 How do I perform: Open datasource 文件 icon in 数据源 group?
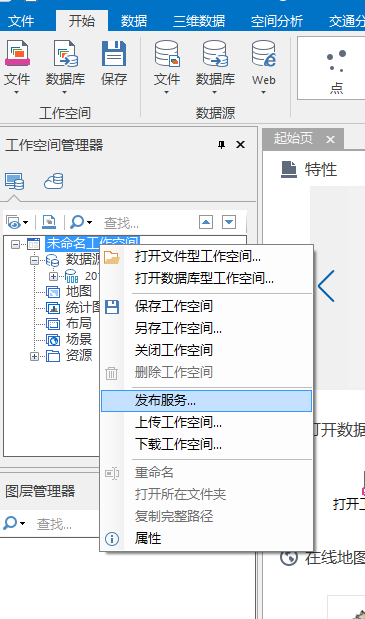click(x=167, y=53)
